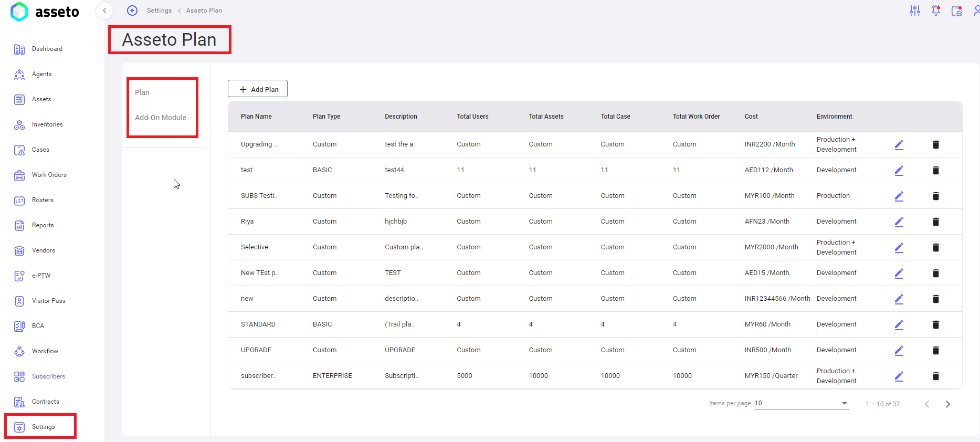
Task: Click the asseto logo
Action: tap(45, 12)
